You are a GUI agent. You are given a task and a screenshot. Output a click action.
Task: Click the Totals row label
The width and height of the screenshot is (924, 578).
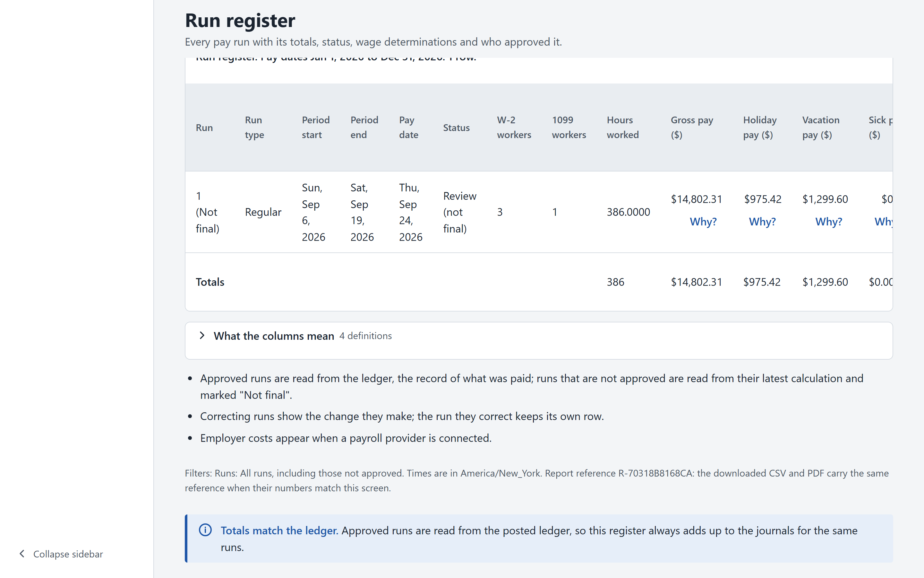210,282
